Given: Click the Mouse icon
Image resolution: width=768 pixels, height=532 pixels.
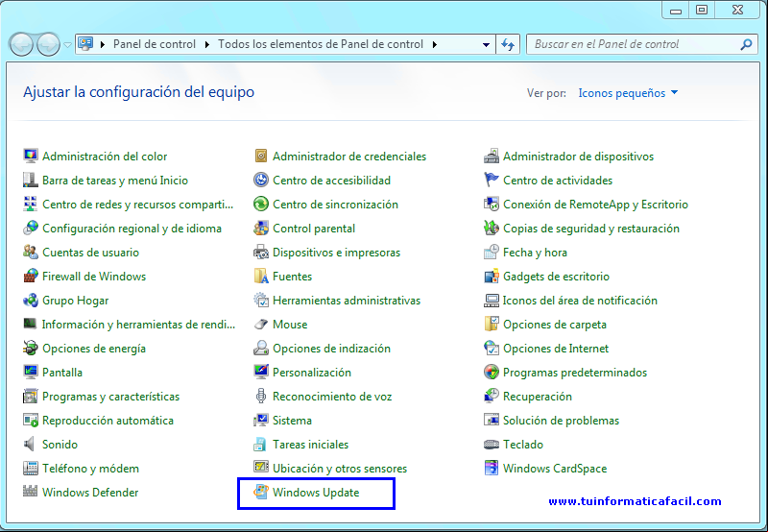Looking at the screenshot, I should [261, 324].
